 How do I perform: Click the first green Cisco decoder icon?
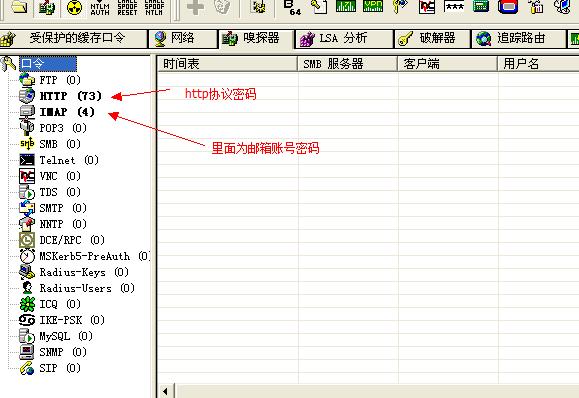(x=346, y=6)
